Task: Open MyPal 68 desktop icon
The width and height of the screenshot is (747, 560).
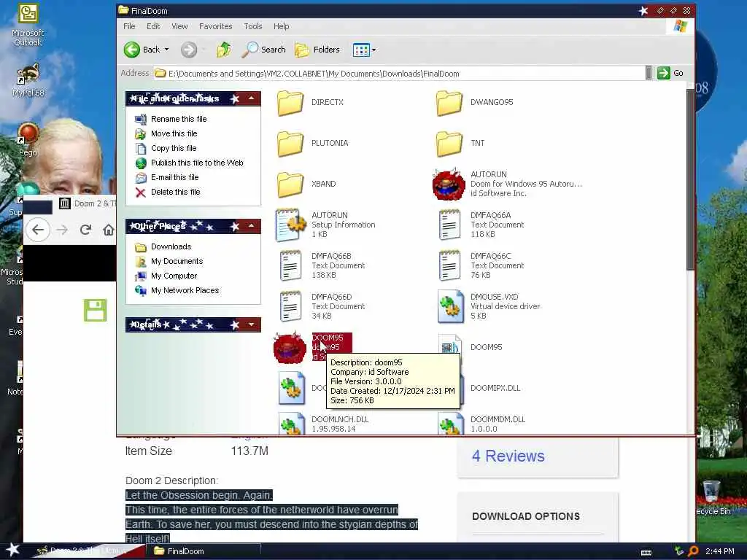Action: tap(28, 80)
